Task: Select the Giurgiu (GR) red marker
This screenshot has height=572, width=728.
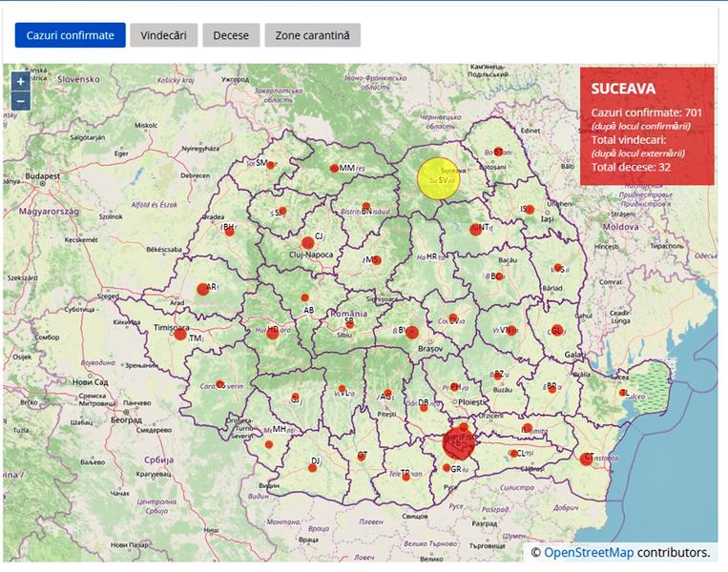Action: coord(447,468)
